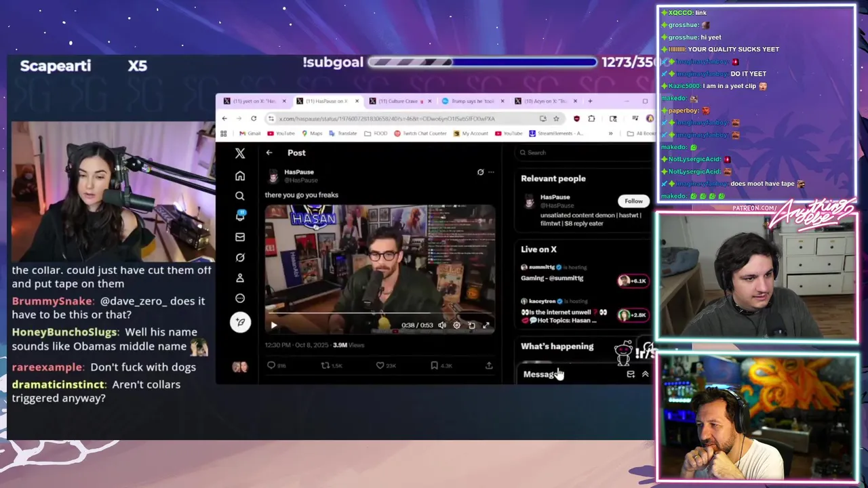Viewport: 868px width, 488px height.
Task: Open Translate bookmark
Action: pos(343,134)
